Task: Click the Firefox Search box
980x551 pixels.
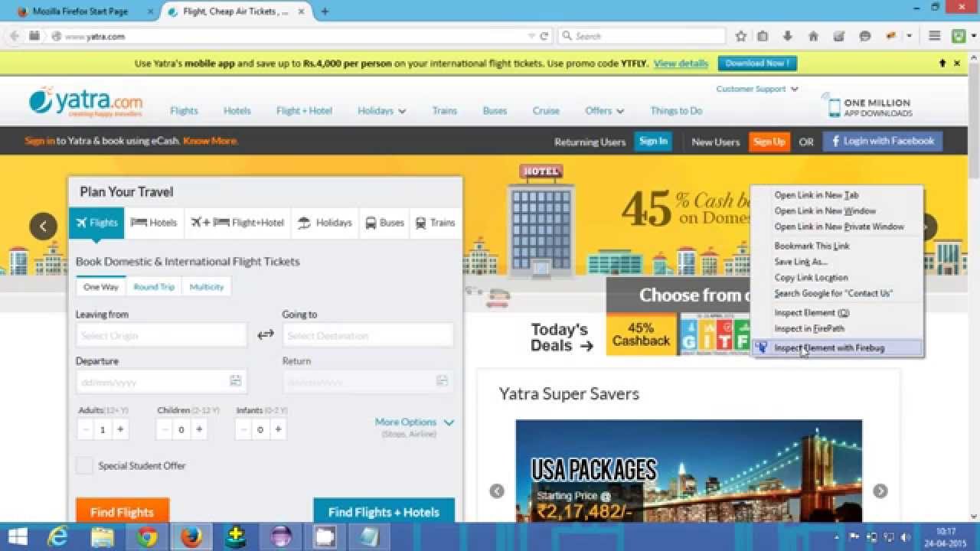Action: tap(642, 36)
